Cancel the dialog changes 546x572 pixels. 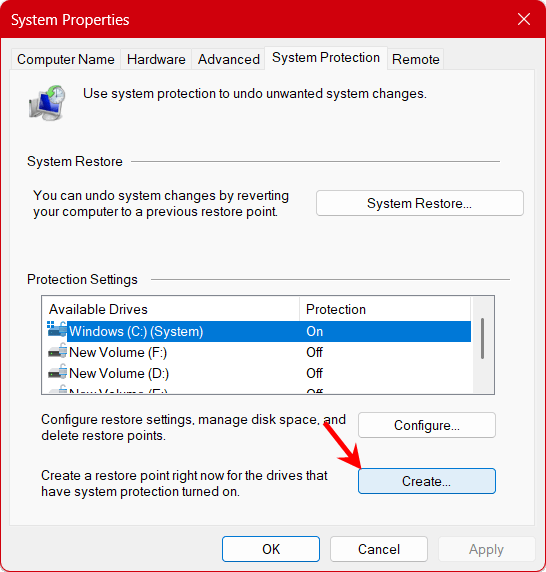379,549
